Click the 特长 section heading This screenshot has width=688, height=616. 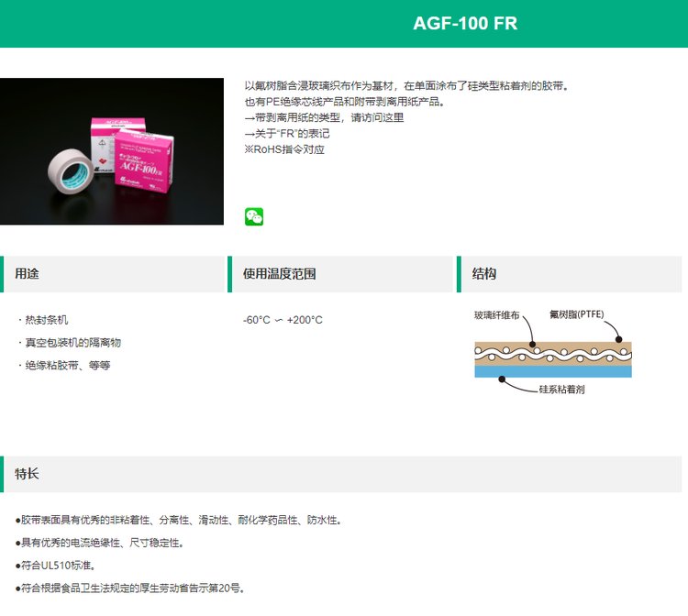(28, 474)
